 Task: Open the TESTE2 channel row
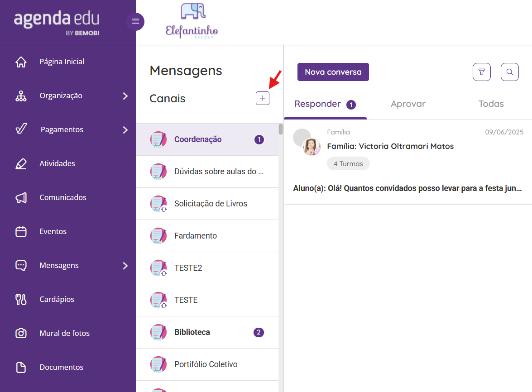pos(207,268)
